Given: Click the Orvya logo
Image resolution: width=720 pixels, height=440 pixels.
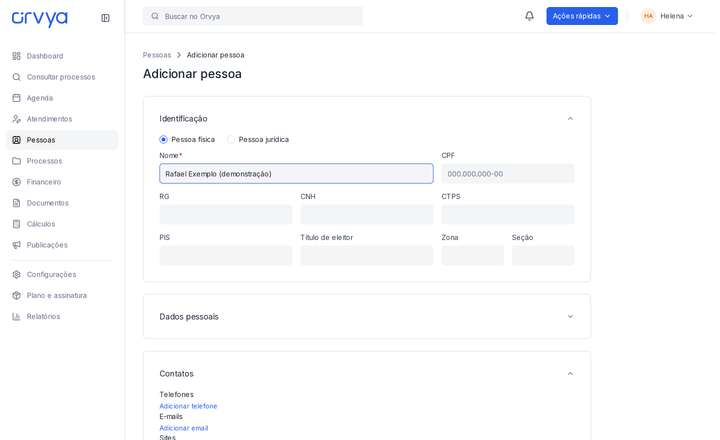Looking at the screenshot, I should pos(39,18).
